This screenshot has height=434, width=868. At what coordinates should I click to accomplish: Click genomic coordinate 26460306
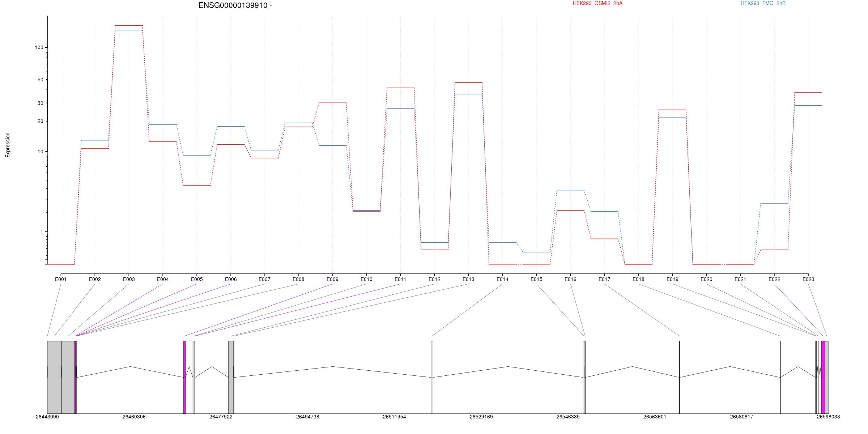(134, 417)
